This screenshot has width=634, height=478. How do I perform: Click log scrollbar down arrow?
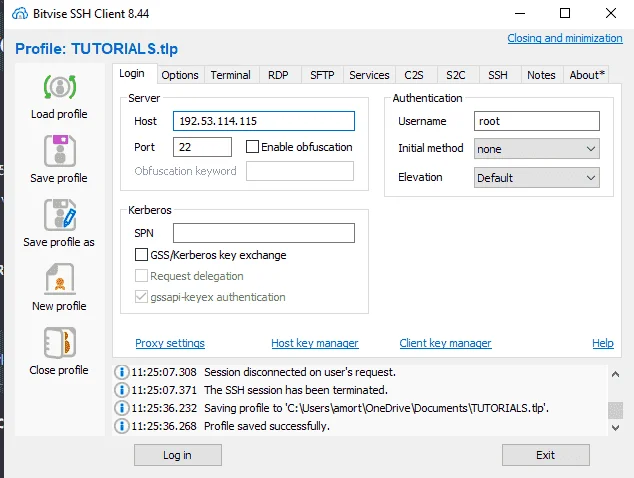point(615,428)
